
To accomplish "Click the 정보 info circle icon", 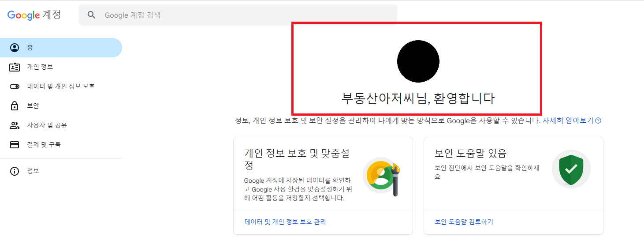I will tap(15, 171).
